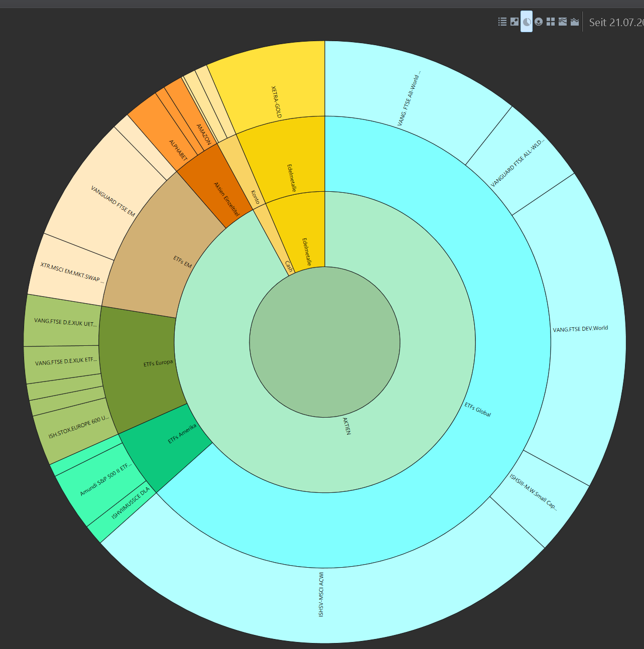Switch to the donut chart view icon
Viewport: 644px width, 649px height.
(539, 22)
